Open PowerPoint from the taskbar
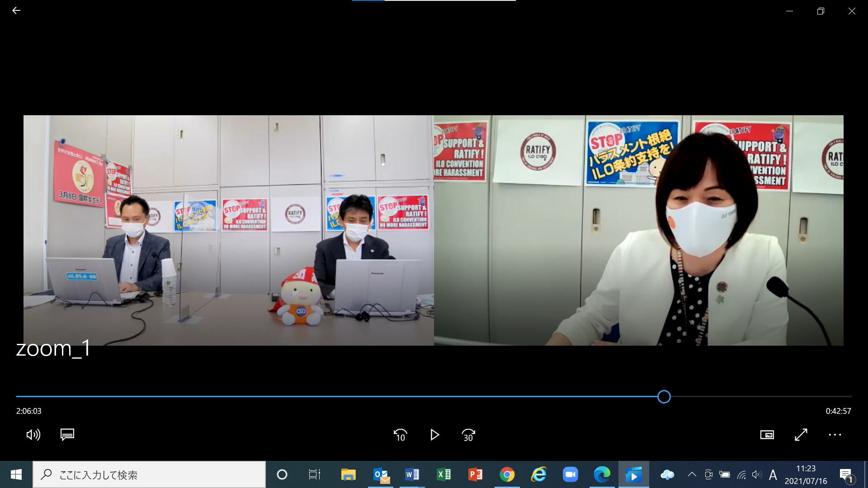 tap(476, 474)
